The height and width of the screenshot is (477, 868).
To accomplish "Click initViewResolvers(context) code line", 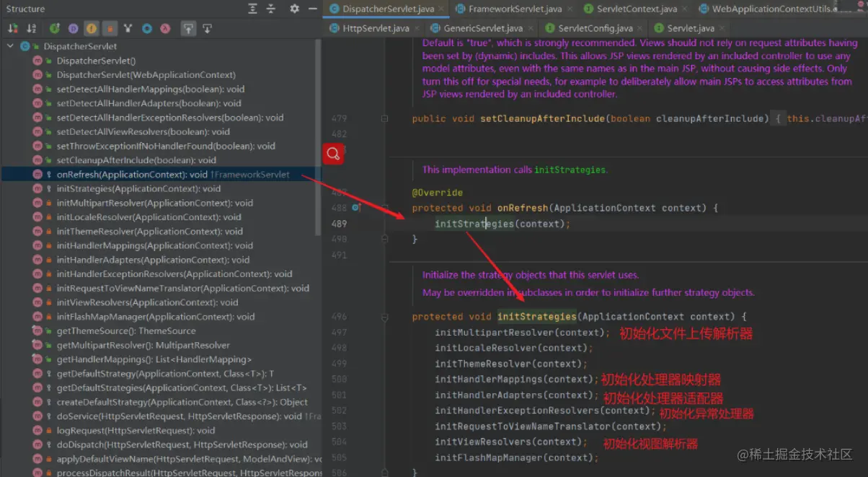I will (511, 442).
